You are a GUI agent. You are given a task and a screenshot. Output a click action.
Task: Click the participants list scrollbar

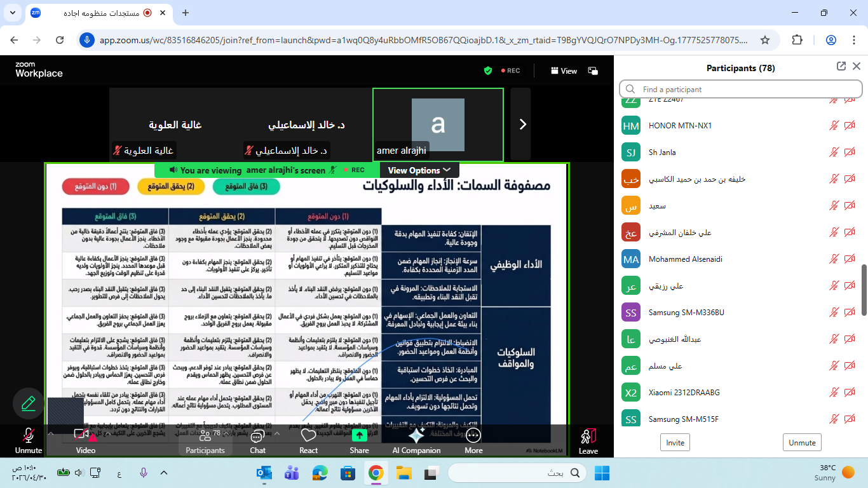point(864,289)
